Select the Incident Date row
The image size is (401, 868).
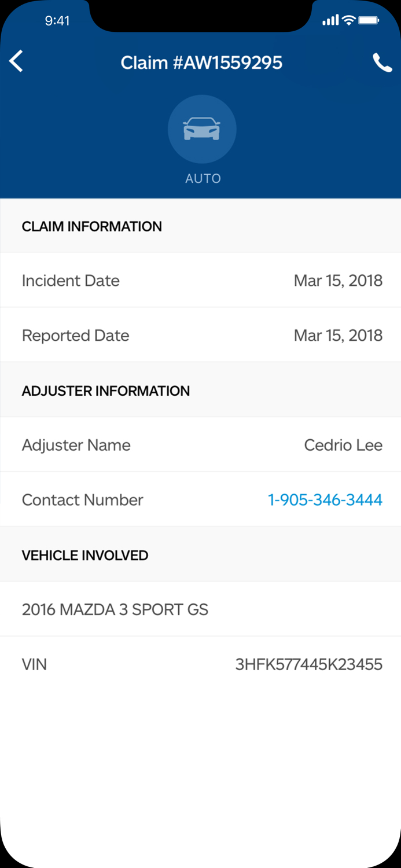[200, 281]
